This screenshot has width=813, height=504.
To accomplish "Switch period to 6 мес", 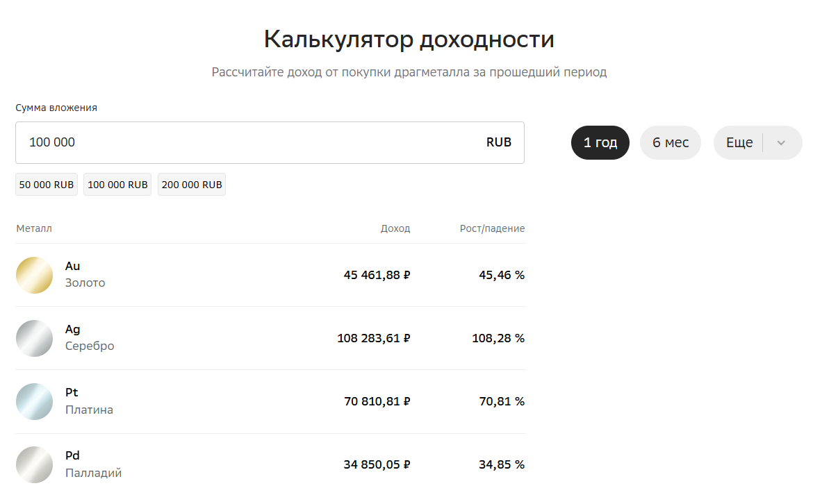I will pyautogui.click(x=671, y=143).
